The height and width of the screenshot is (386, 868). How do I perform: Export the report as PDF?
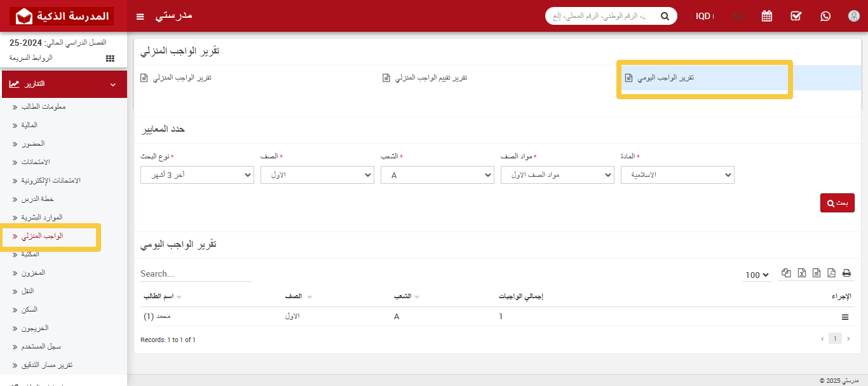[x=832, y=273]
